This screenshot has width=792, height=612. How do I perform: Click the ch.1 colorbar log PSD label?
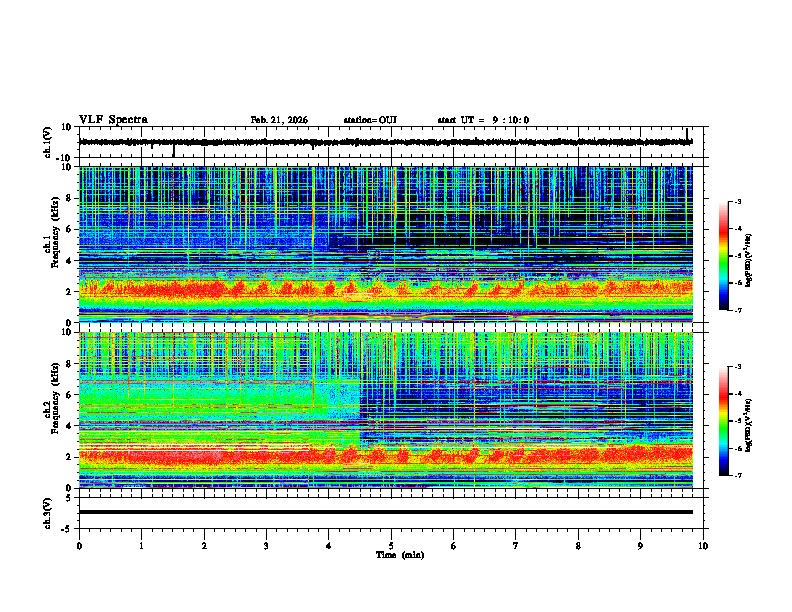748,260
